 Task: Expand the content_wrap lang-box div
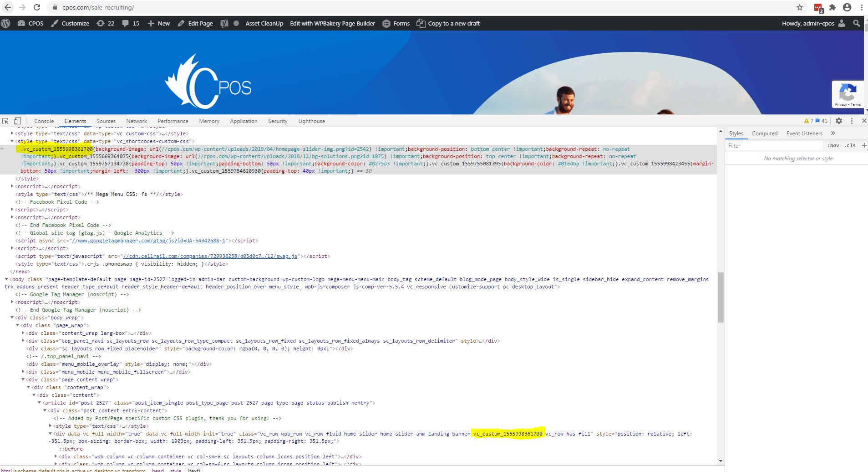23,333
